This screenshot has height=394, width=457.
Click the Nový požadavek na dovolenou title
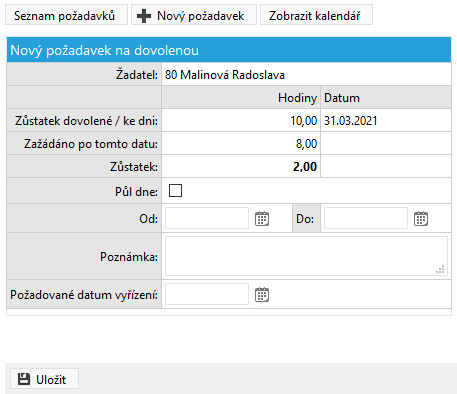click(x=104, y=50)
